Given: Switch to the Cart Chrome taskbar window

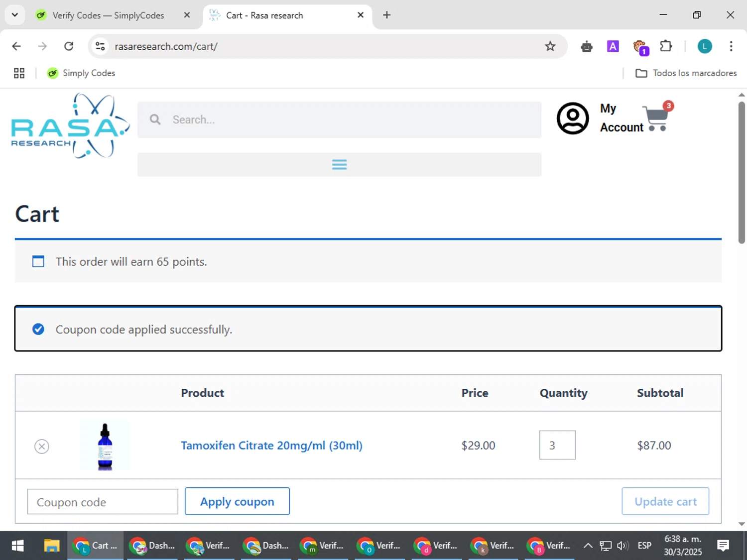Looking at the screenshot, I should click(x=95, y=546).
